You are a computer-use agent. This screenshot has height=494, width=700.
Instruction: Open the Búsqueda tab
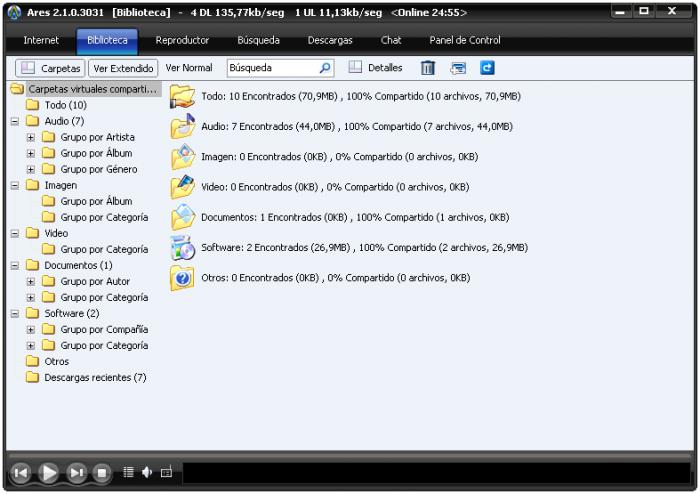(x=258, y=40)
